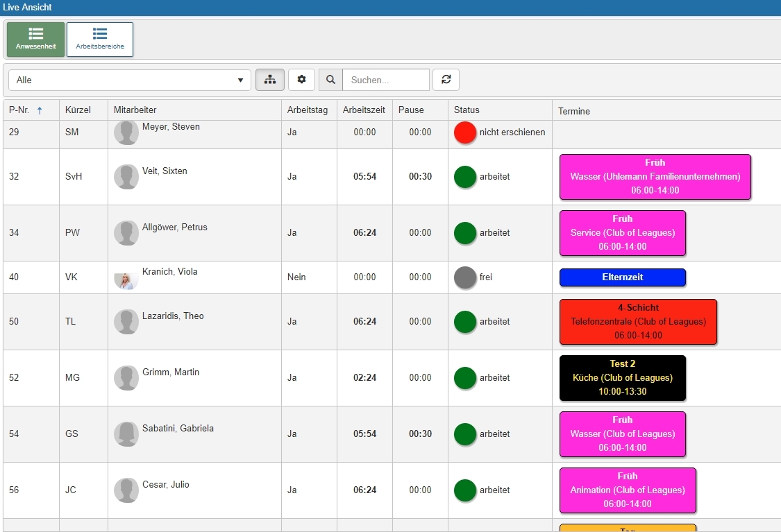Click the Kürzel cell MG
Image resolution: width=781 pixels, height=532 pixels.
point(72,378)
